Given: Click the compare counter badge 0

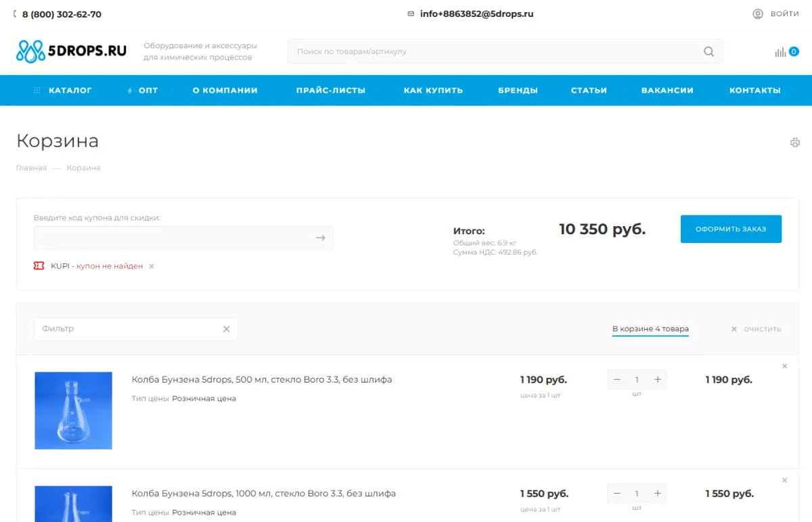Looking at the screenshot, I should (794, 51).
